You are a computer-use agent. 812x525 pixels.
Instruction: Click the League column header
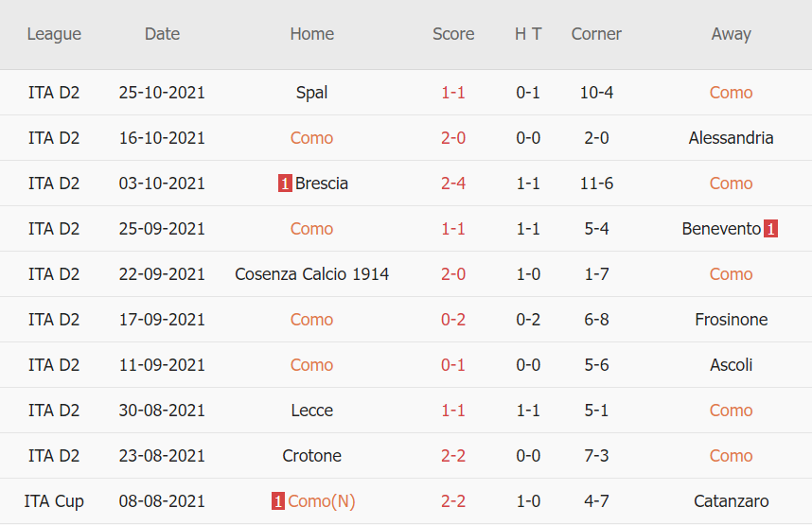(x=54, y=34)
